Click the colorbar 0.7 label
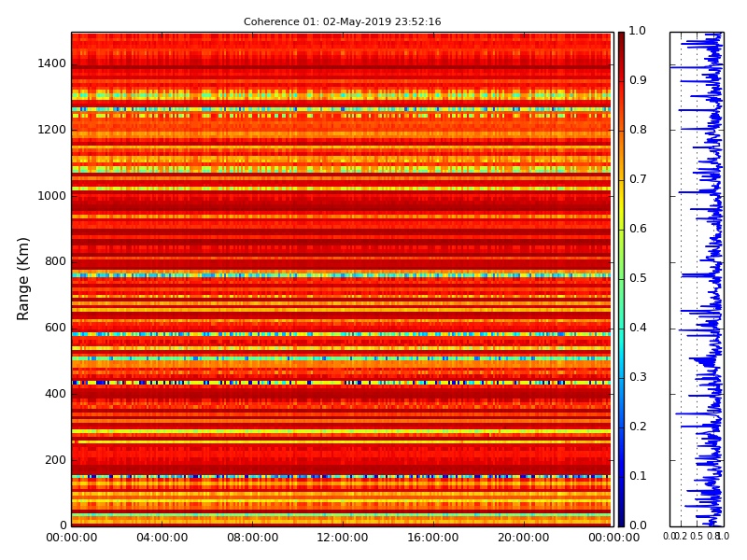 [638, 179]
